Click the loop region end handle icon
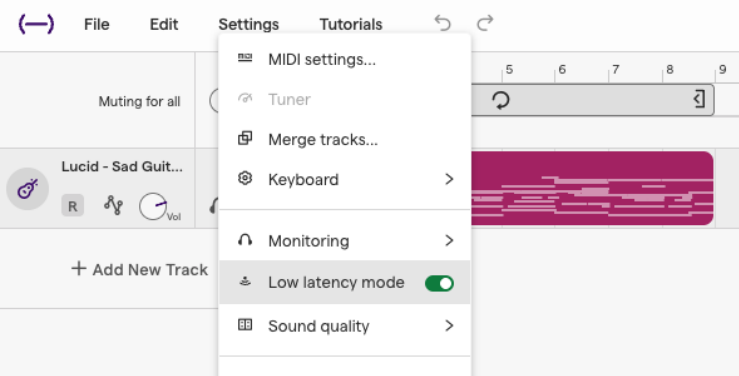The height and width of the screenshot is (376, 739). pos(699,99)
